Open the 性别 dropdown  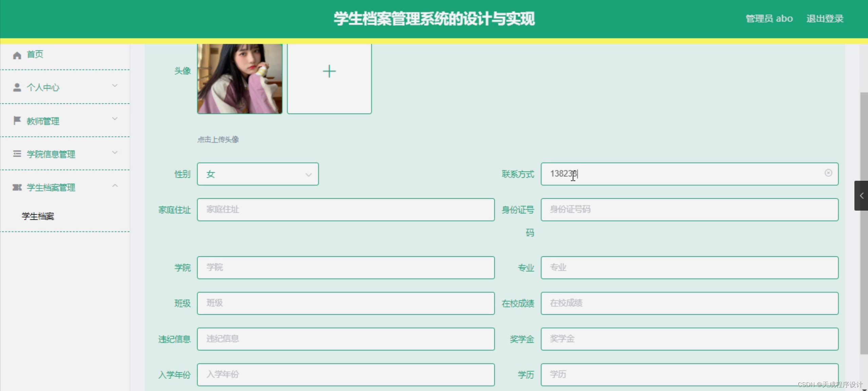[x=258, y=174]
